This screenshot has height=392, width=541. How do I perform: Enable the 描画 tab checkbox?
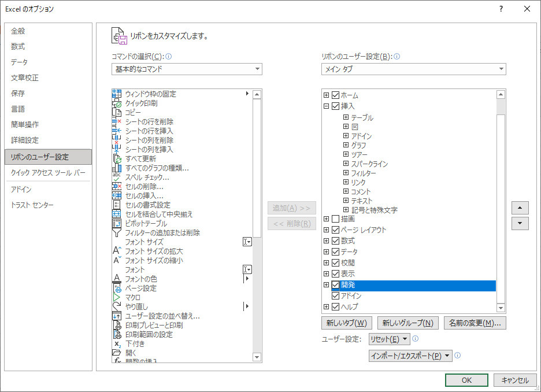pos(335,219)
